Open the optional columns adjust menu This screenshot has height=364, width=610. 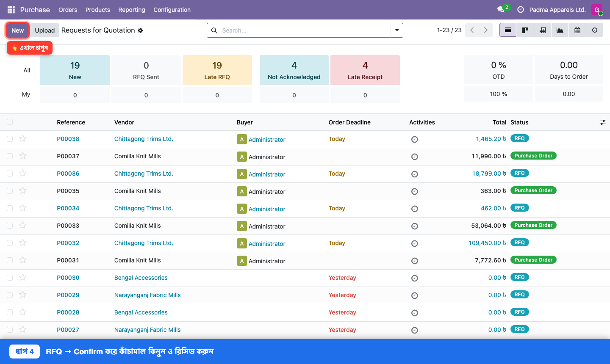(x=602, y=122)
